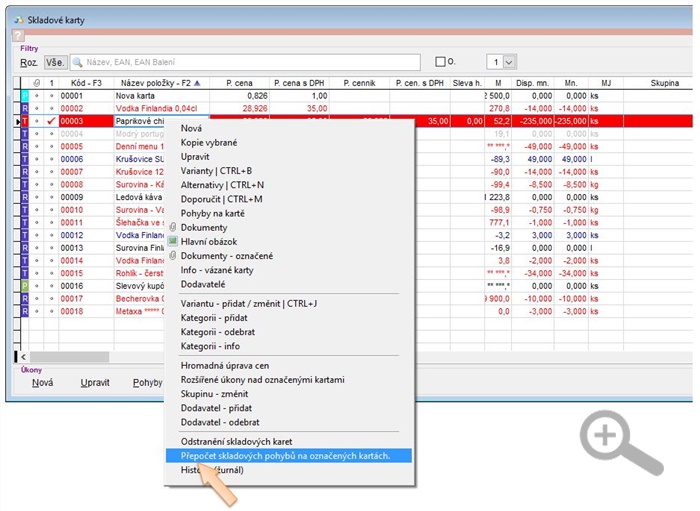Image resolution: width=700 pixels, height=511 pixels.
Task: Click the scroll-left arrow of table scrollbar
Action: pos(23,357)
